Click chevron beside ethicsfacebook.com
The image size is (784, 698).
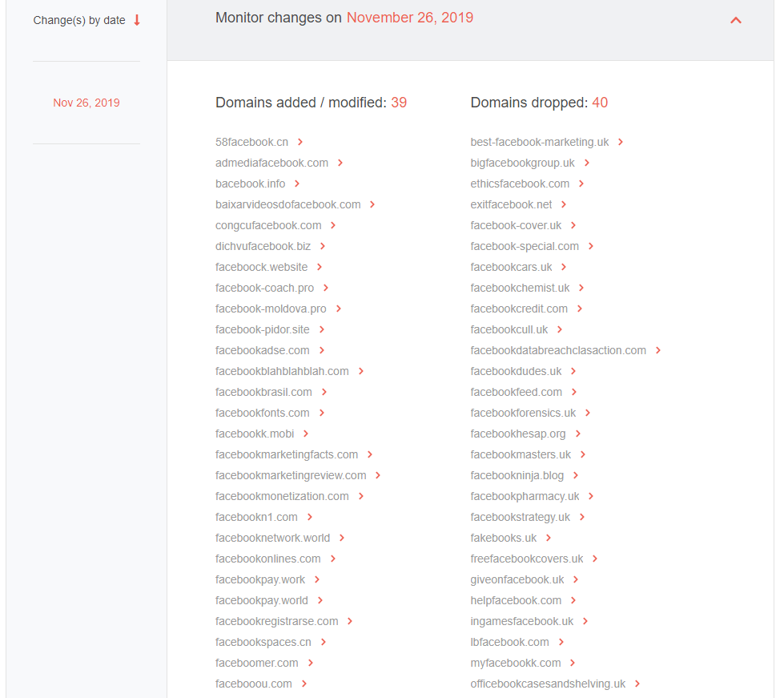coord(581,184)
